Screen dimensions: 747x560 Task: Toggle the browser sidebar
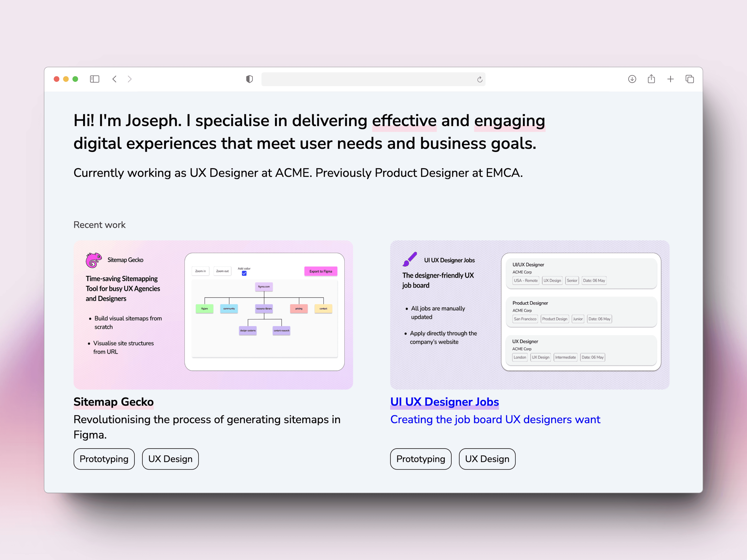coord(95,79)
